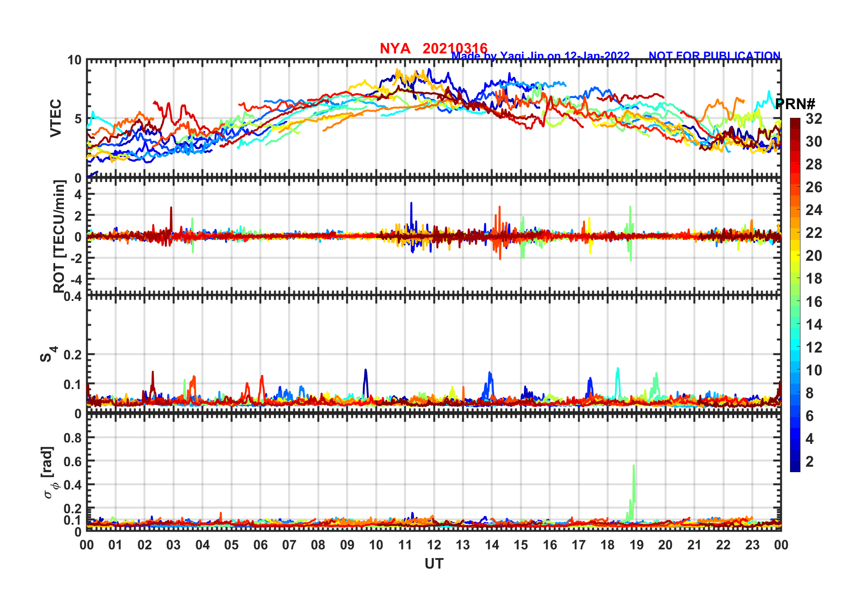Select the 06 hour tick label
Image resolution: width=868 pixels, height=590 pixels.
tap(260, 545)
